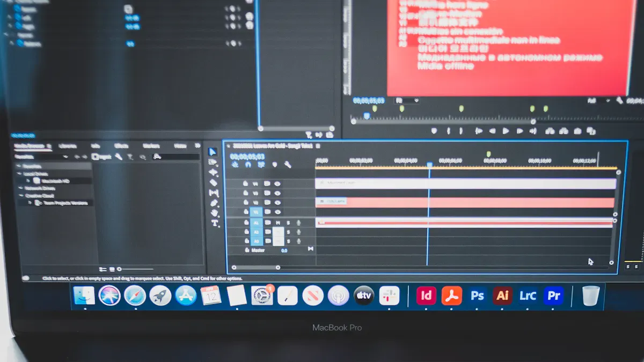Screen dimensions: 644x362
Task: Select the Adjustment Layer clip
Action: tap(466, 183)
